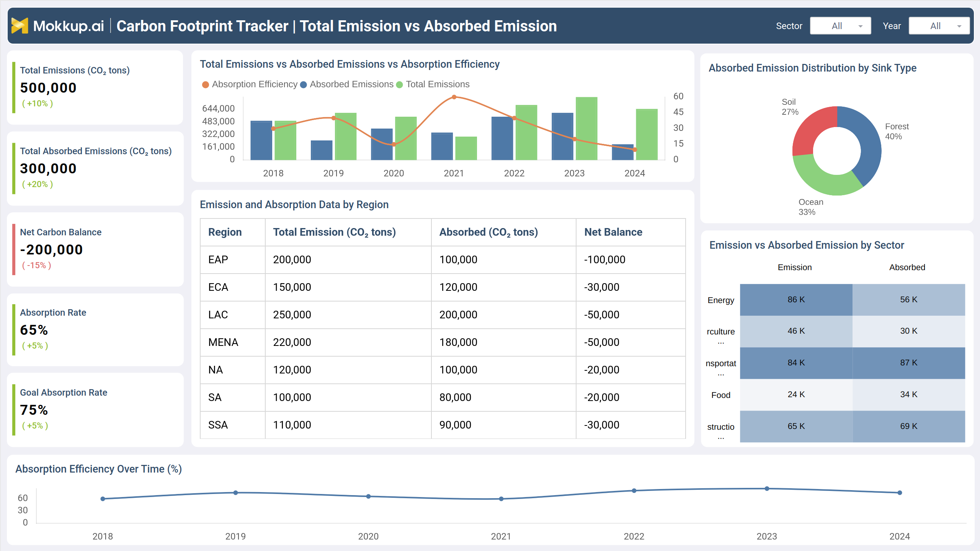
Task: Click the 2024 Total Emissions green bar
Action: coord(647,134)
